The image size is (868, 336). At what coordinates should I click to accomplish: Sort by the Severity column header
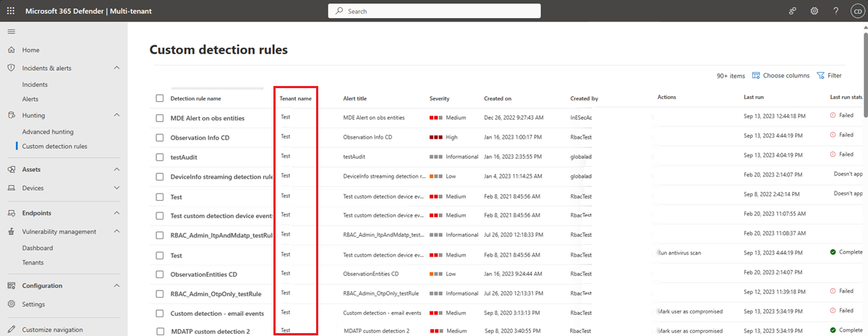pos(440,98)
